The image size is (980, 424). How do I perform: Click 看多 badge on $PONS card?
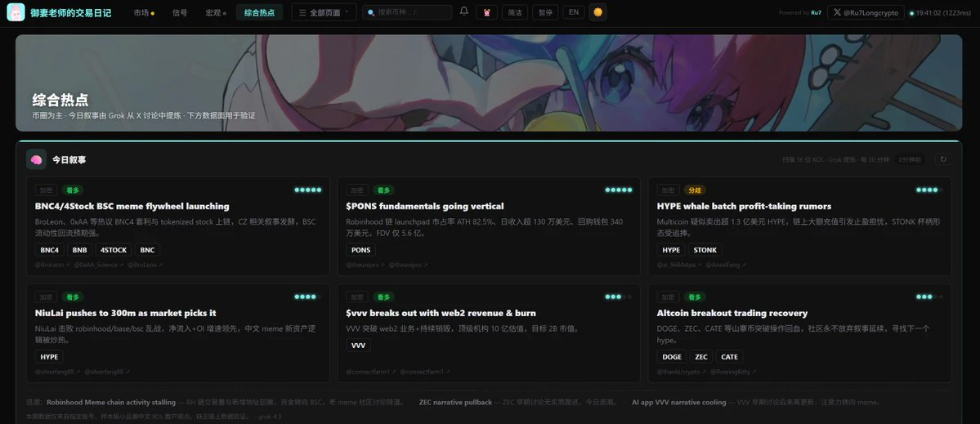[383, 190]
